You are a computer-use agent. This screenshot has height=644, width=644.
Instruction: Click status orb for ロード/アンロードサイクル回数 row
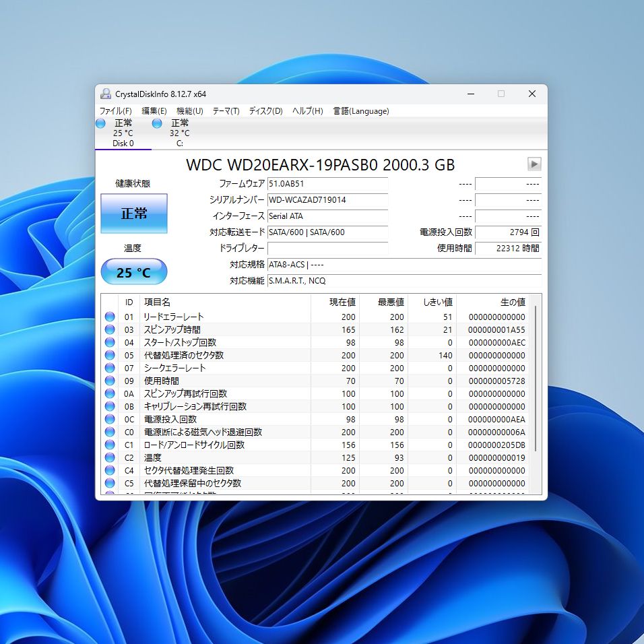tap(110, 445)
